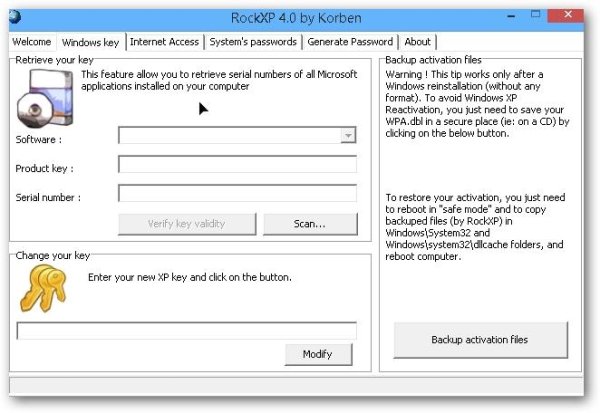Click the golden keys icon
The width and height of the screenshot is (600, 413).
pyautogui.click(x=43, y=288)
